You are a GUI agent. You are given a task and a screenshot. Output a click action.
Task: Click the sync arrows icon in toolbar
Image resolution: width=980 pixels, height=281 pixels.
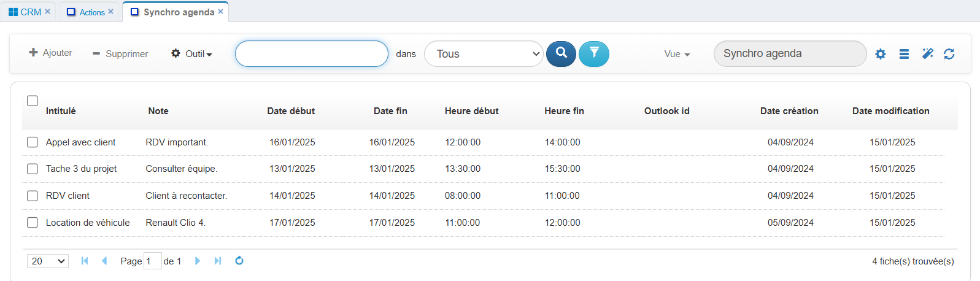tap(949, 54)
